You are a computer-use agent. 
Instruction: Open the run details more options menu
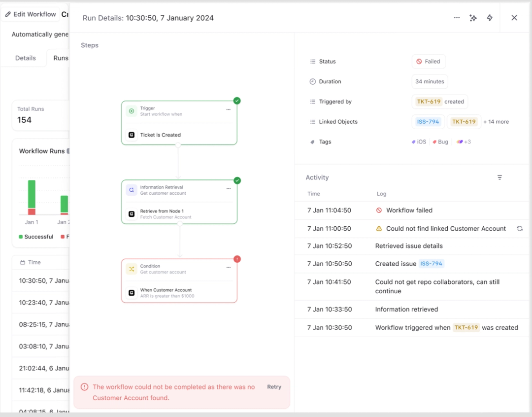coord(457,18)
